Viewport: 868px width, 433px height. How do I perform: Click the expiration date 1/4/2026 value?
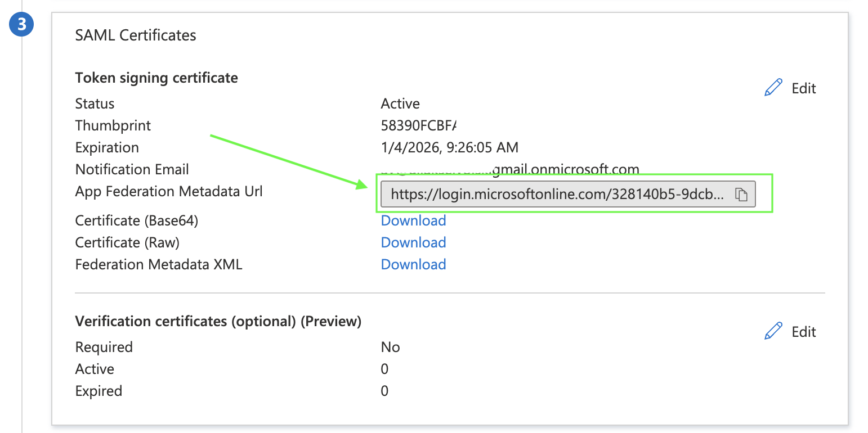pos(449,147)
